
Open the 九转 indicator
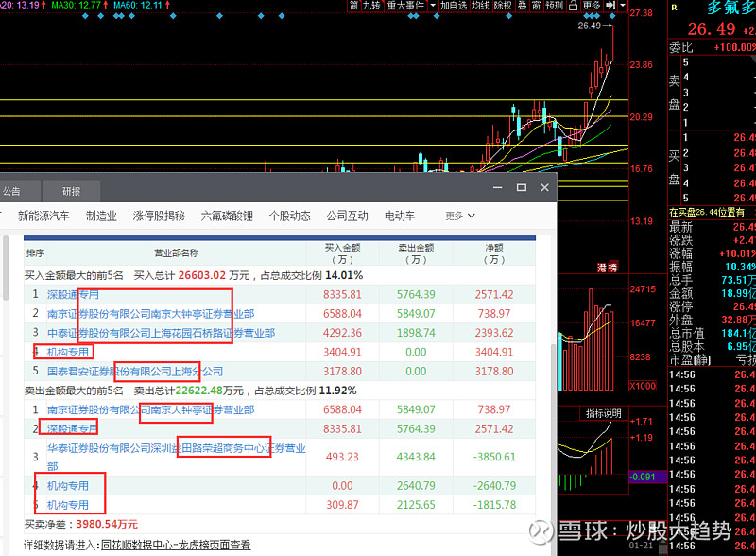[371, 6]
